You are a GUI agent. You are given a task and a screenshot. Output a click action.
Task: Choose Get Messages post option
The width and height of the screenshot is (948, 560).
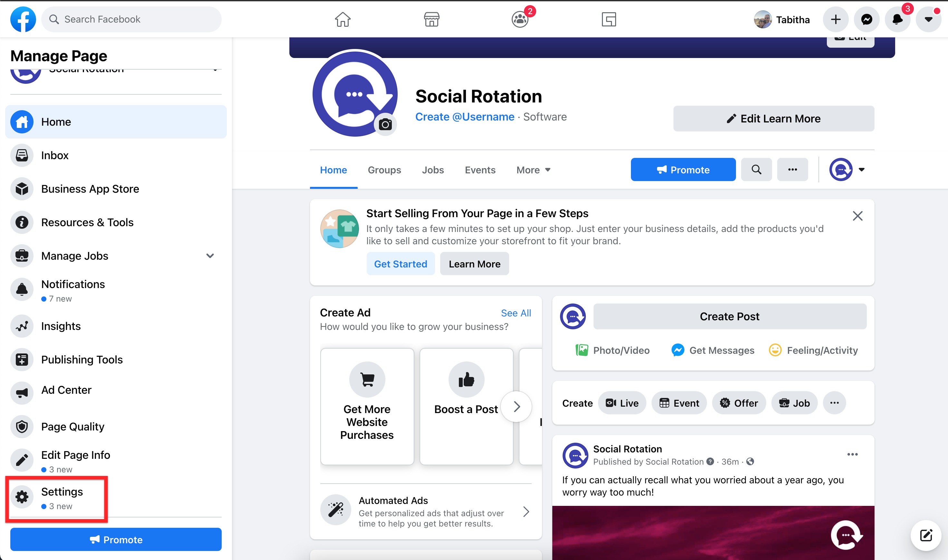point(712,350)
